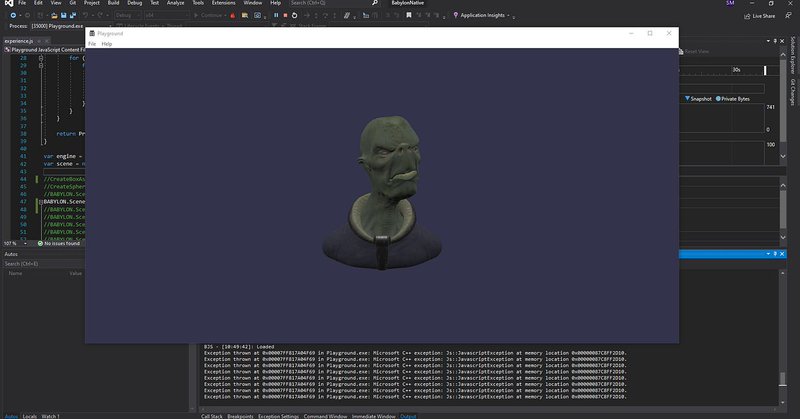Close the Diagnostic Tools panel

(782, 41)
